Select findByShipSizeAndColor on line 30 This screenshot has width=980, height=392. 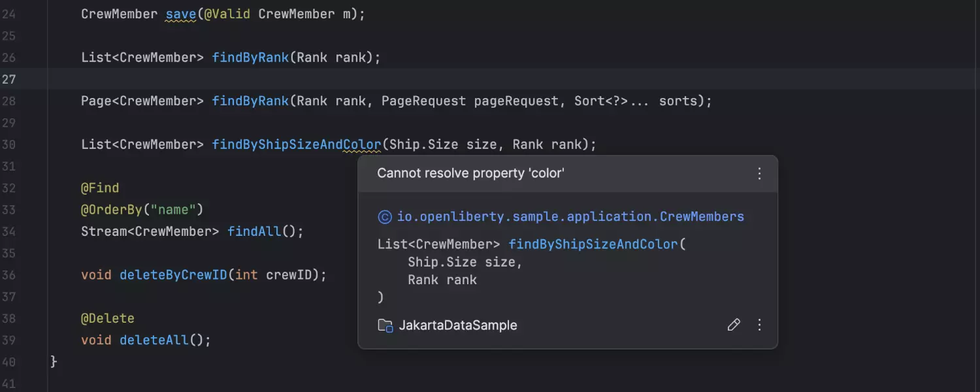coord(296,144)
